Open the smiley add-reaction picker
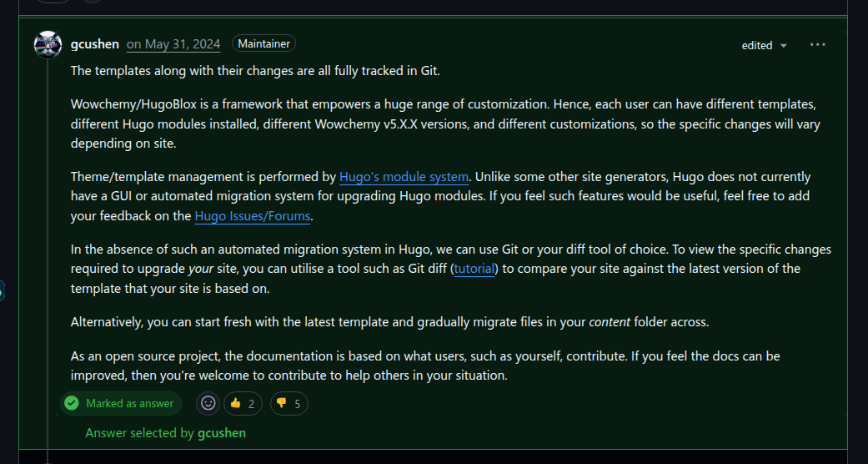The height and width of the screenshot is (464, 868). [208, 404]
